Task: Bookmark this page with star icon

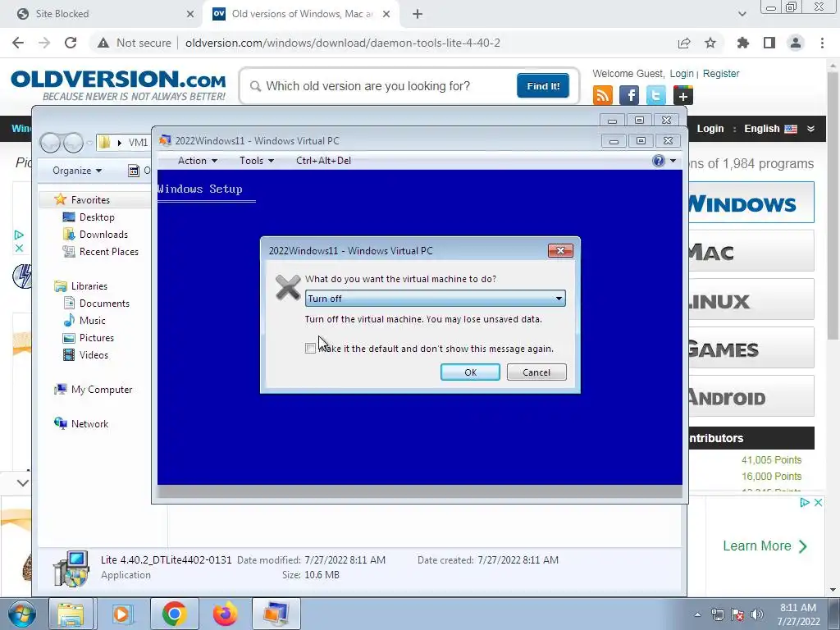Action: pos(710,43)
